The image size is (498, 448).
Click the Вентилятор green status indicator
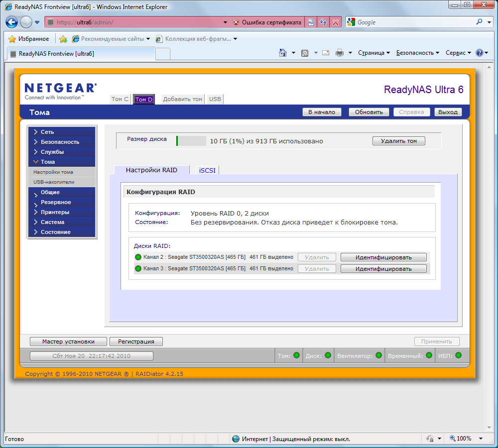click(x=378, y=355)
